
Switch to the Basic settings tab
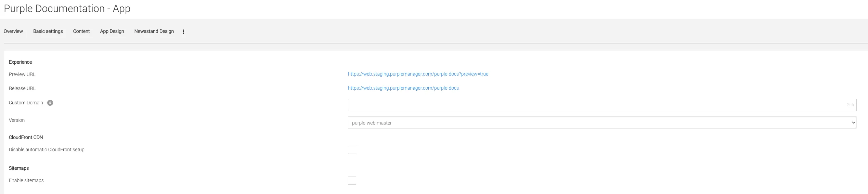click(x=48, y=31)
